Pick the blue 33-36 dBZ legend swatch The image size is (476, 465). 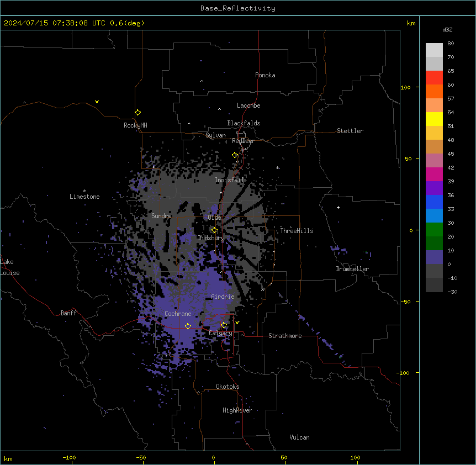434,202
